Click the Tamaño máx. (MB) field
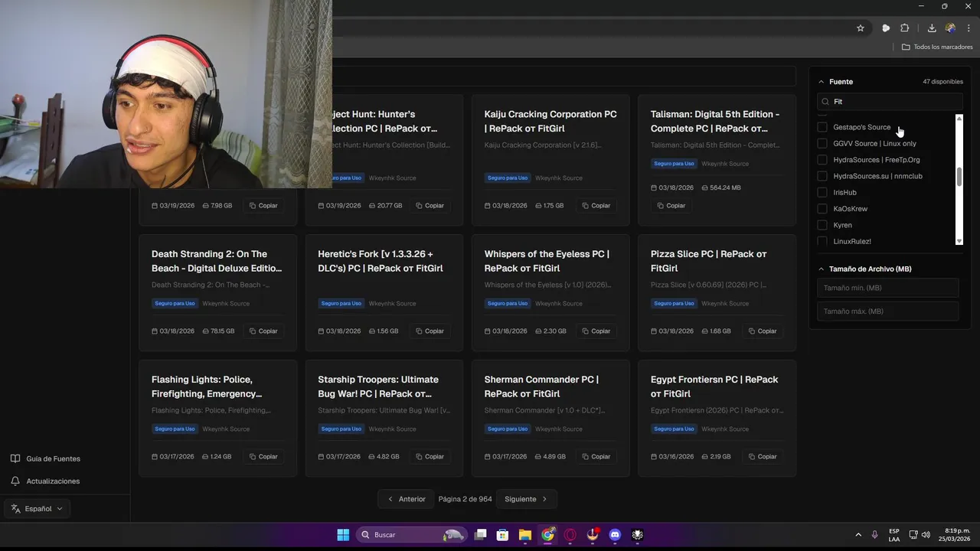Screen dimensions: 980x551 point(888,311)
